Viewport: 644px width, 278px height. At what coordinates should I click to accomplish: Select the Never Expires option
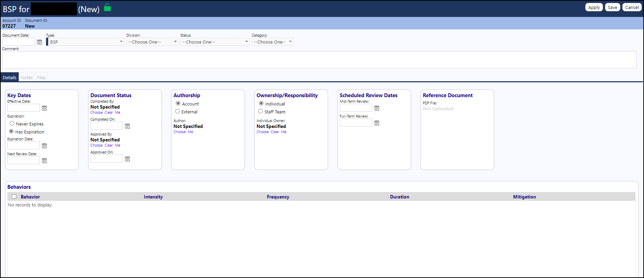click(12, 123)
